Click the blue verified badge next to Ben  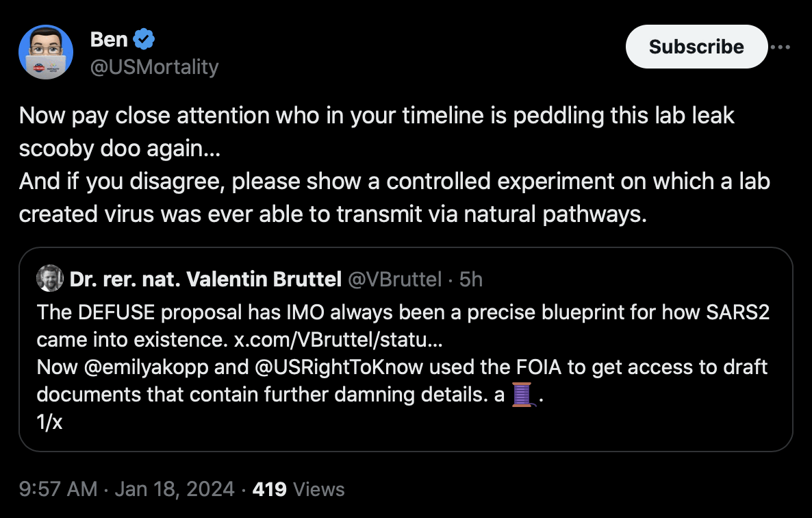(x=144, y=40)
